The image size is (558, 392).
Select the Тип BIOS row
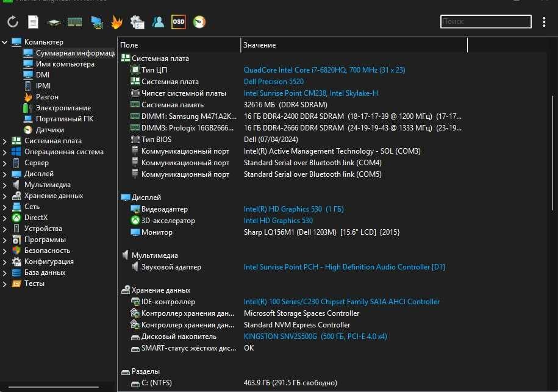coord(292,140)
